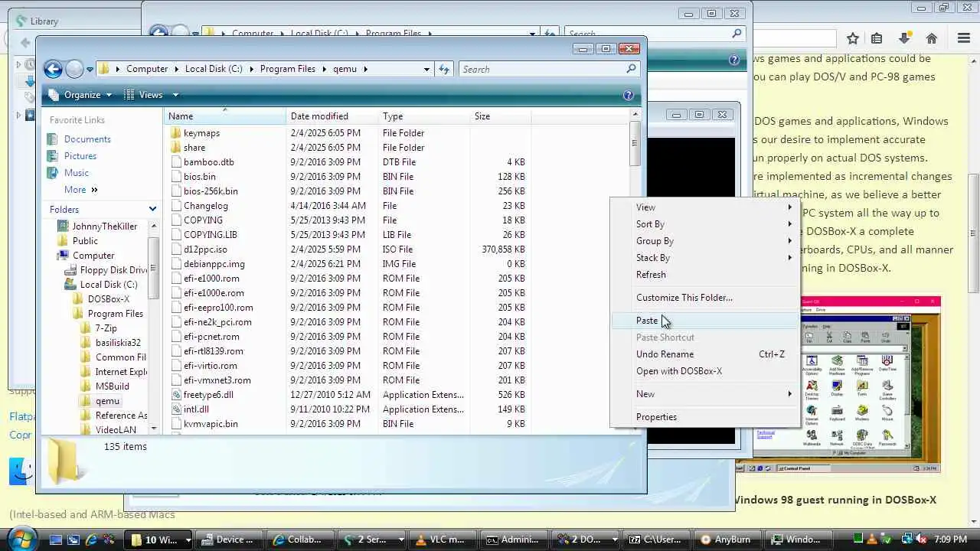Choose Paste from the context menu
Viewport: 980px width, 551px height.
(x=705, y=321)
